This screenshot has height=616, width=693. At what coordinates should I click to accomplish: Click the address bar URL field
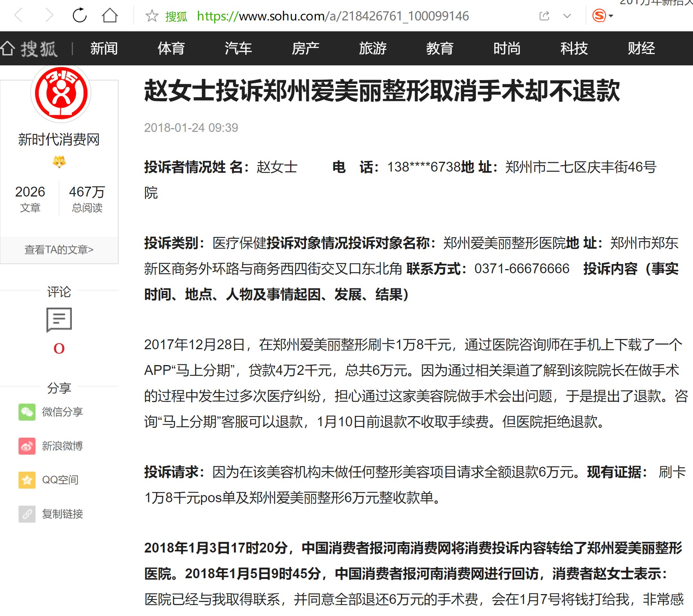point(333,16)
